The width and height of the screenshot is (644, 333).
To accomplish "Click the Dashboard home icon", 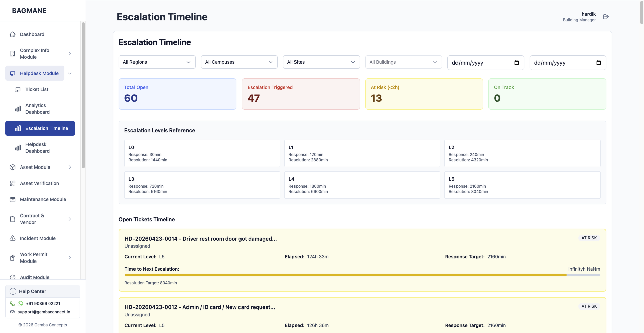I will (x=13, y=34).
